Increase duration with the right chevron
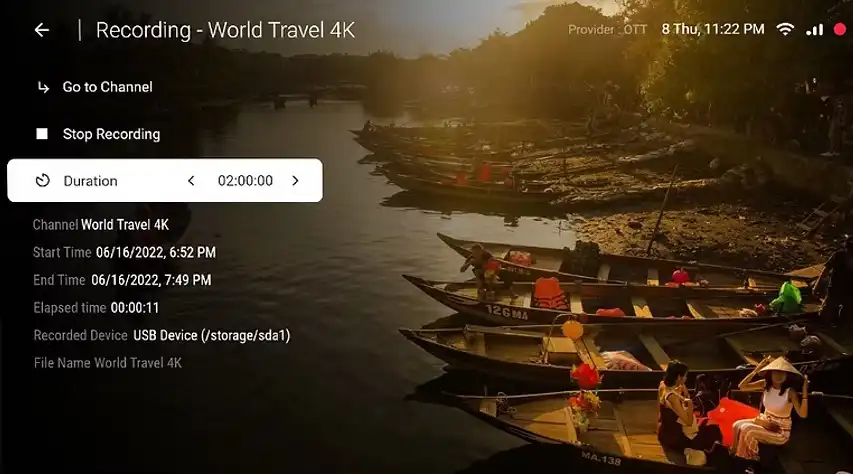This screenshot has height=474, width=853. coord(295,181)
